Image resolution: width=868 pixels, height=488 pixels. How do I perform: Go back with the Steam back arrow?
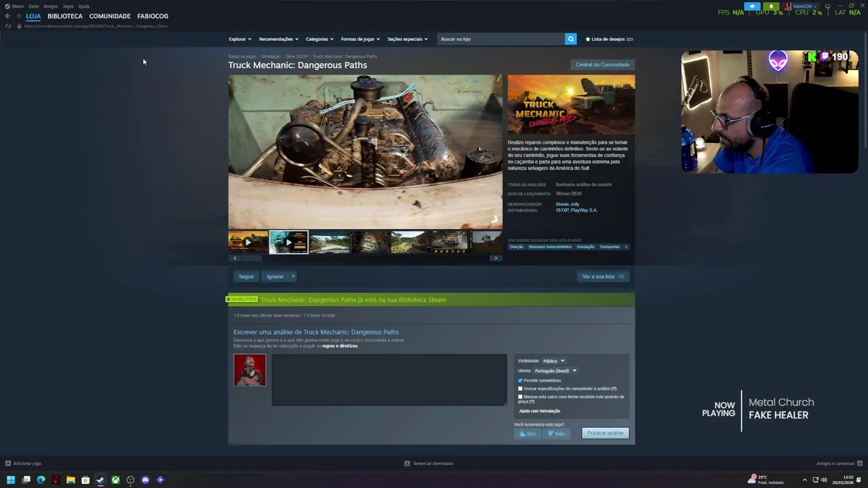pos(7,16)
